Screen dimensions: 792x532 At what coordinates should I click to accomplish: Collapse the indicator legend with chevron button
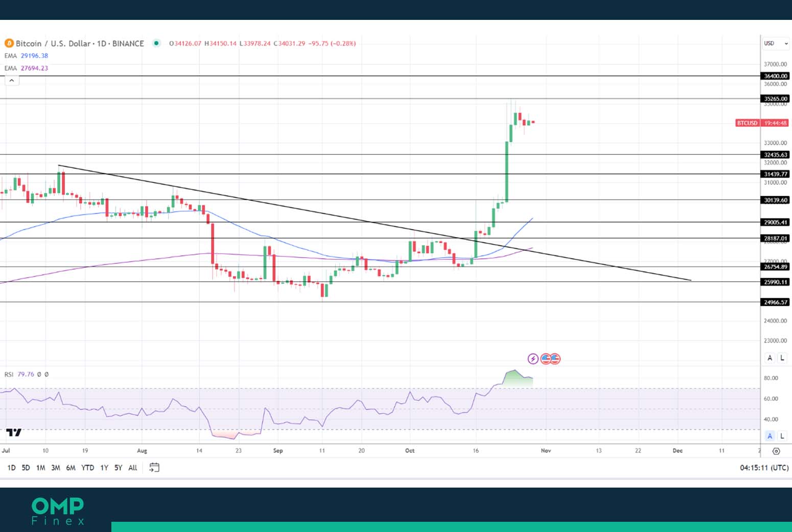coord(12,80)
